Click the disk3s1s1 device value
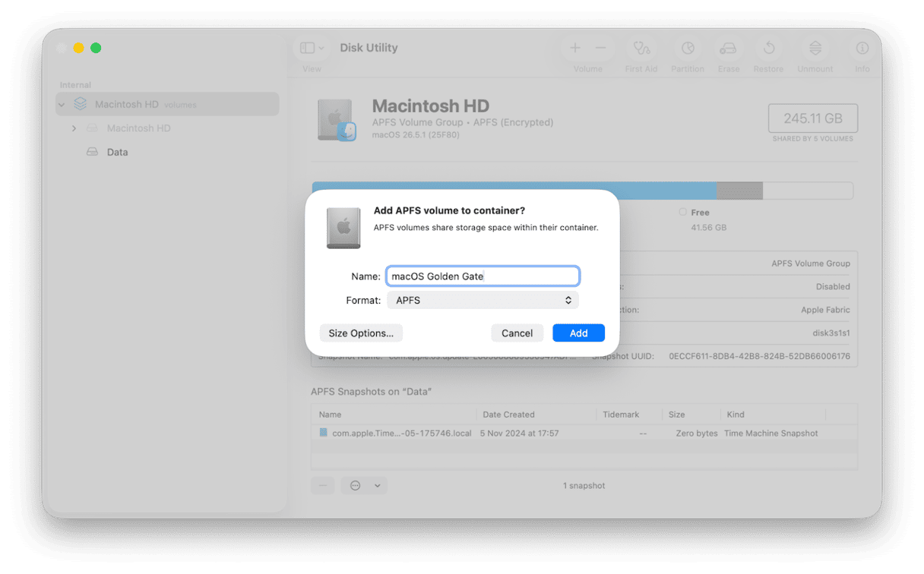Screen dimensions: 924x574 (x=831, y=333)
